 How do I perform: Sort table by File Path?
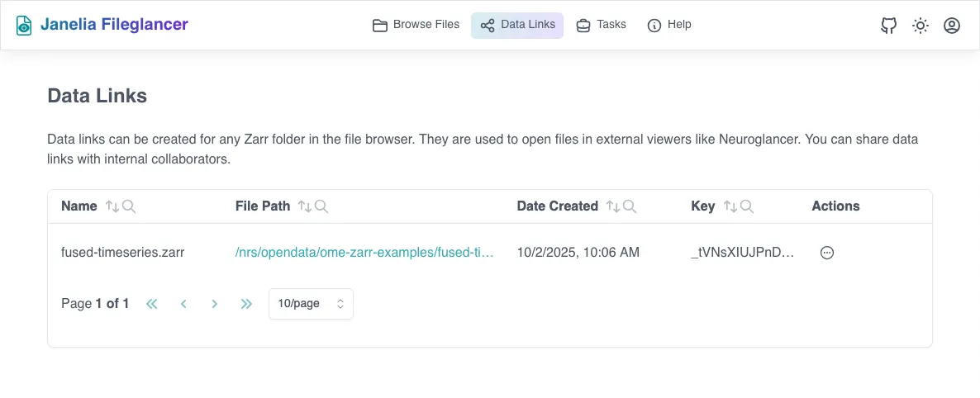pos(305,206)
